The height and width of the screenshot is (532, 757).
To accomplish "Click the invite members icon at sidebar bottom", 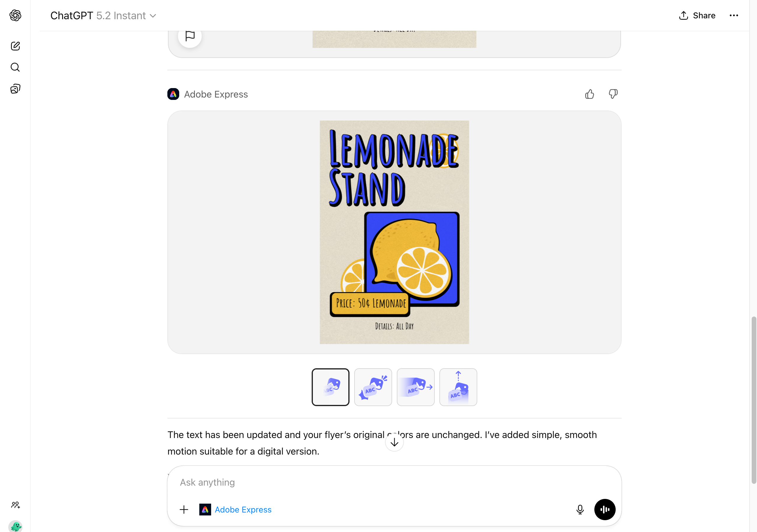I will tap(15, 505).
